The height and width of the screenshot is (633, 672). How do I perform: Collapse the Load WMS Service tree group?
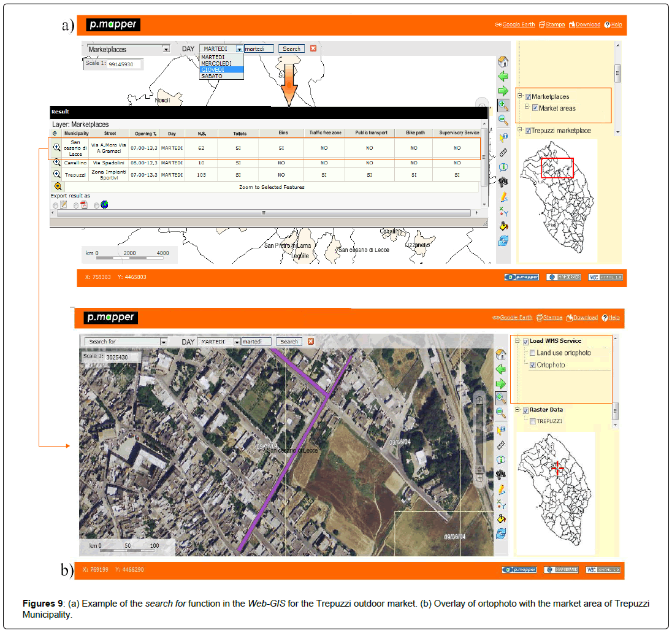[x=518, y=341]
